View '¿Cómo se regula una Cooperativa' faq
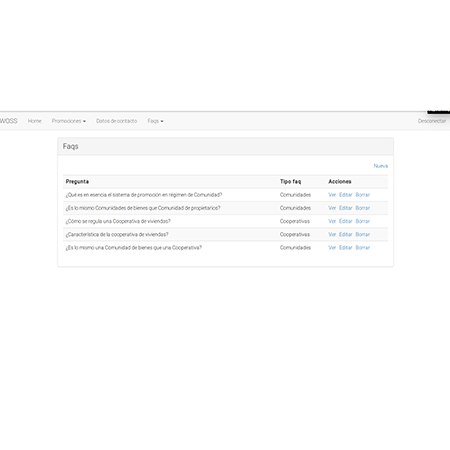450x450 pixels. pyautogui.click(x=332, y=221)
